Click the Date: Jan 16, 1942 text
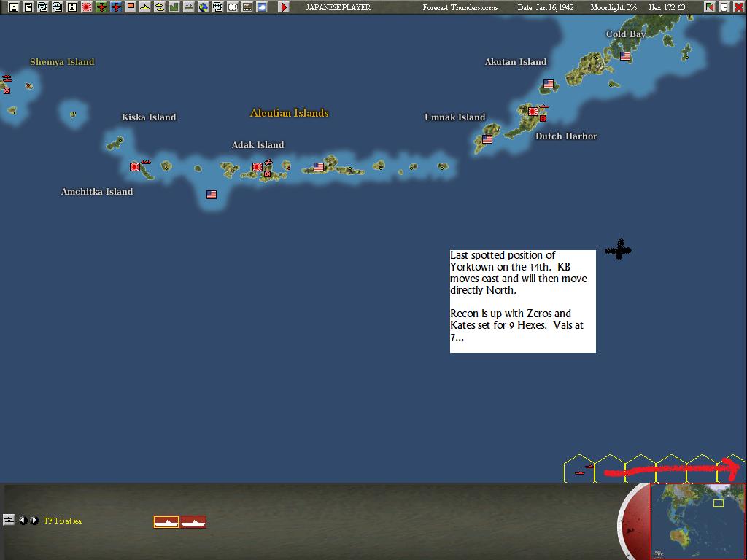Viewport: 747px width, 560px height. click(x=546, y=7)
